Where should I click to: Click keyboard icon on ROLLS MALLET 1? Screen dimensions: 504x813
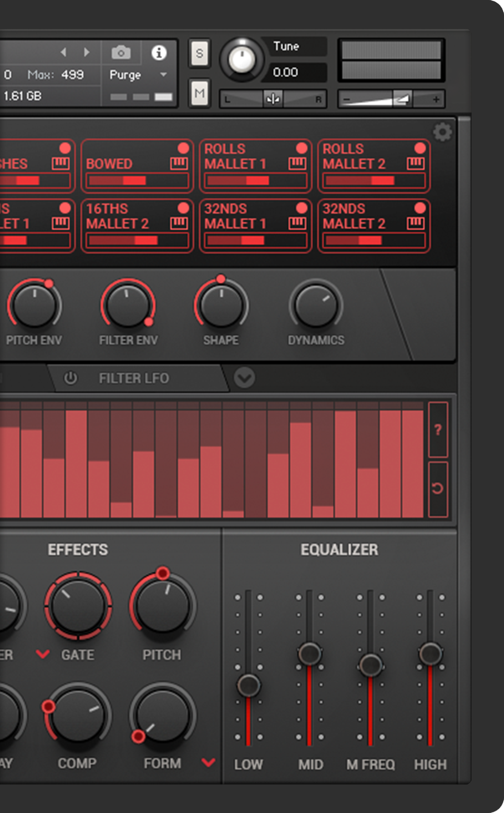[297, 163]
